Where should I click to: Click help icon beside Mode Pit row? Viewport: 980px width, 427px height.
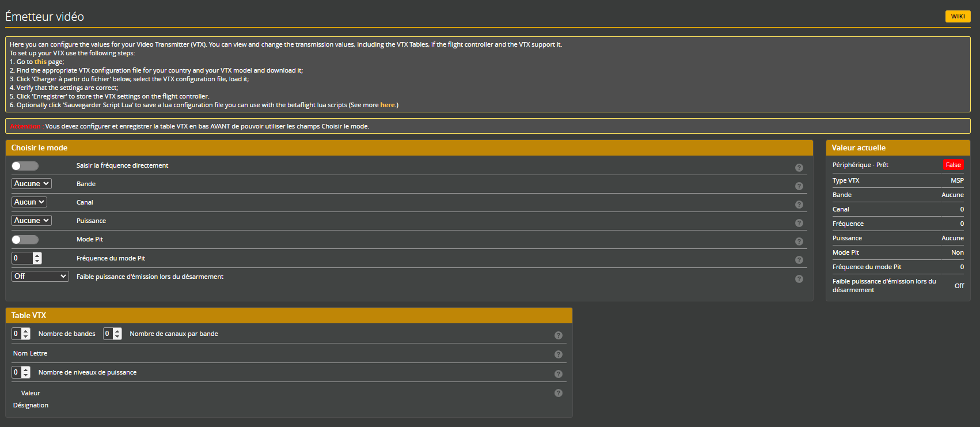click(799, 241)
